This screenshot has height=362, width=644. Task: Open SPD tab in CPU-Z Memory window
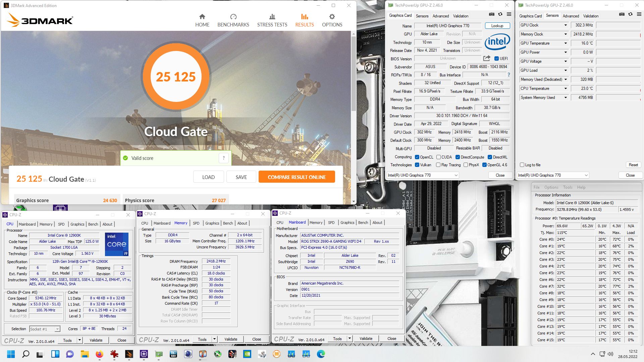coord(196,223)
